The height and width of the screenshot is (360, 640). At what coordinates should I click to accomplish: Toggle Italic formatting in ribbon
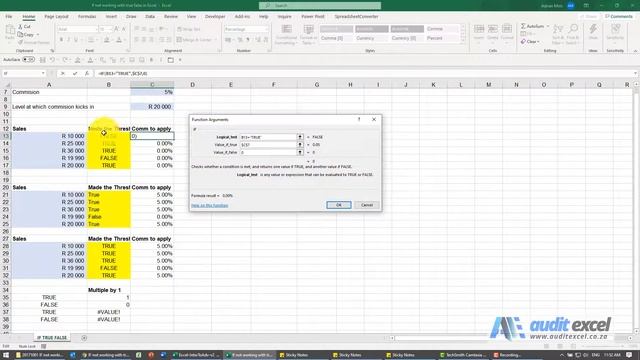(69, 40)
